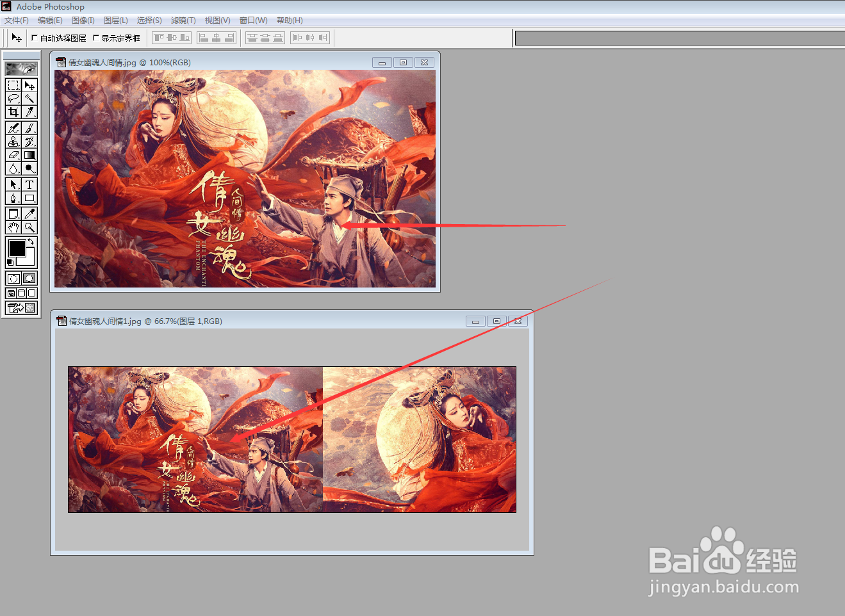Select the Blur tool

(x=13, y=168)
